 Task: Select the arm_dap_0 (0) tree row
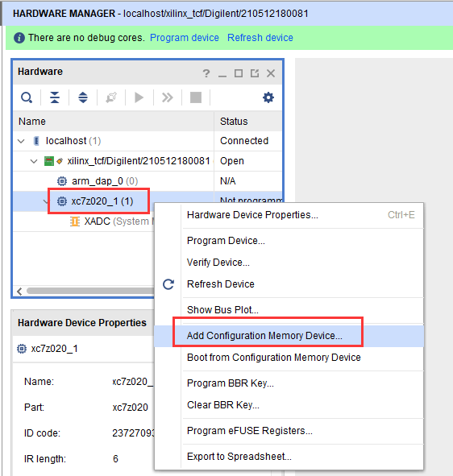click(x=148, y=181)
